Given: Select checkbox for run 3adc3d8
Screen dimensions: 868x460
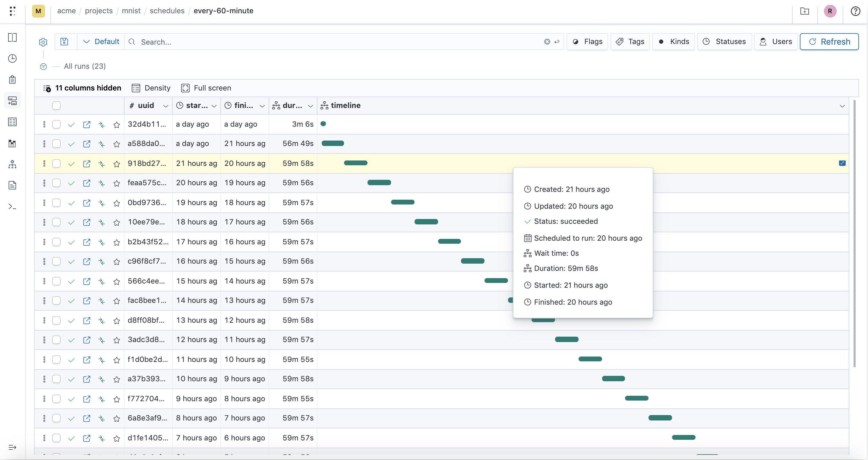Looking at the screenshot, I should point(56,340).
